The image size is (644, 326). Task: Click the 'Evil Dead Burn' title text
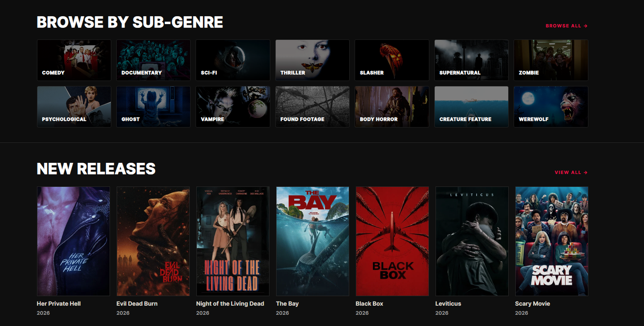pos(137,304)
